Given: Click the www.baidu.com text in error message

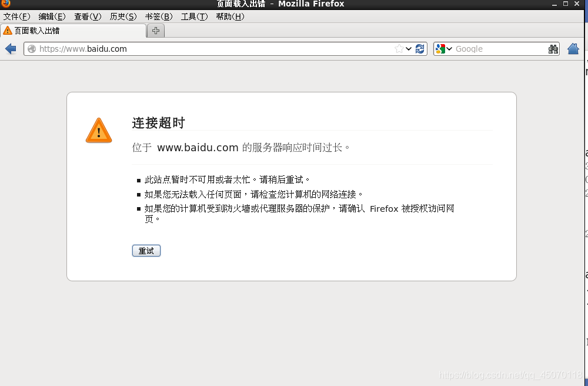Looking at the screenshot, I should [x=198, y=148].
